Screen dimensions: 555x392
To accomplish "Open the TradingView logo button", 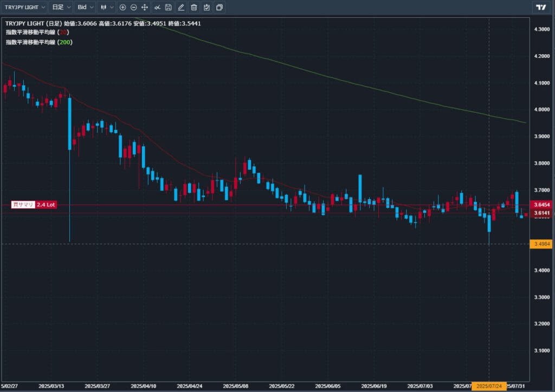I will (x=540, y=7).
